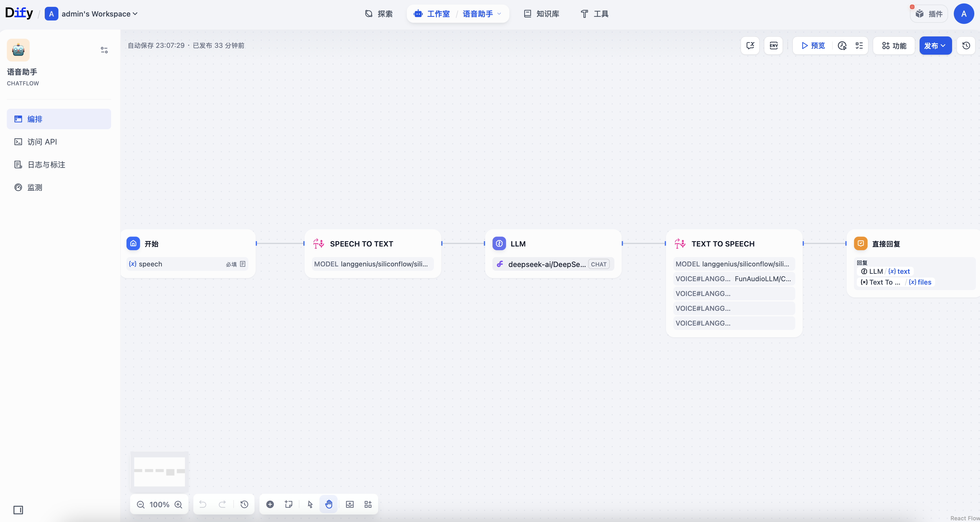Switch to pointer select mode
This screenshot has height=522, width=980.
point(310,504)
